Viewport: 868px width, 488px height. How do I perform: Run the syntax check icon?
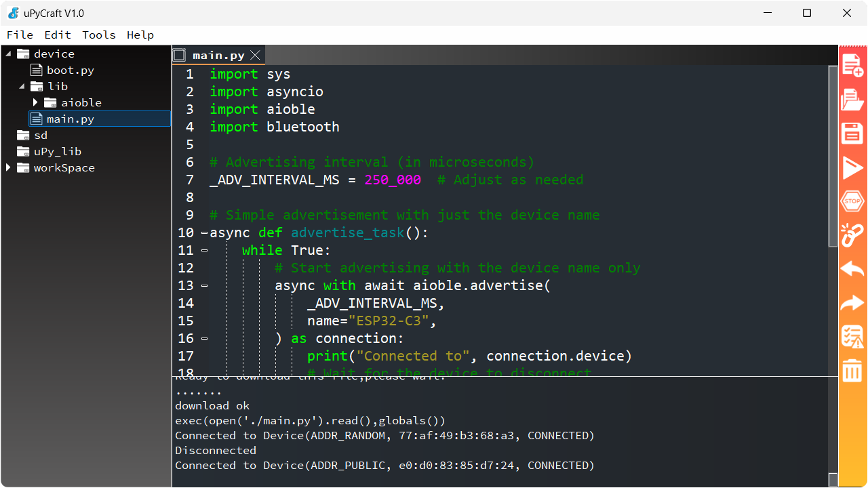coord(852,336)
